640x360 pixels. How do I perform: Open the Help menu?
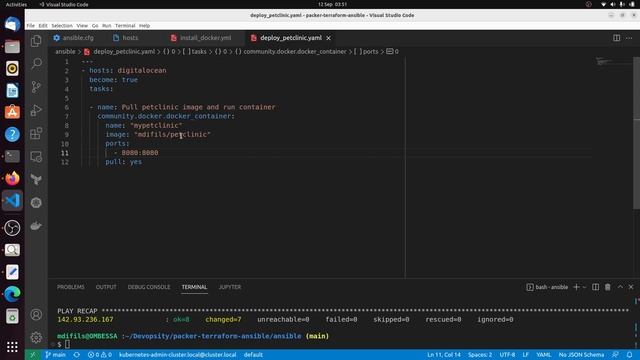click(x=144, y=25)
